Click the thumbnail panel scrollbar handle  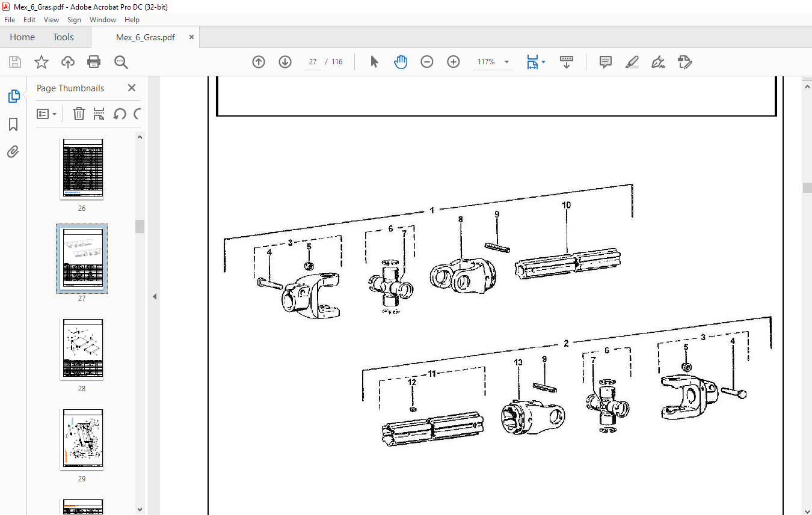(140, 226)
